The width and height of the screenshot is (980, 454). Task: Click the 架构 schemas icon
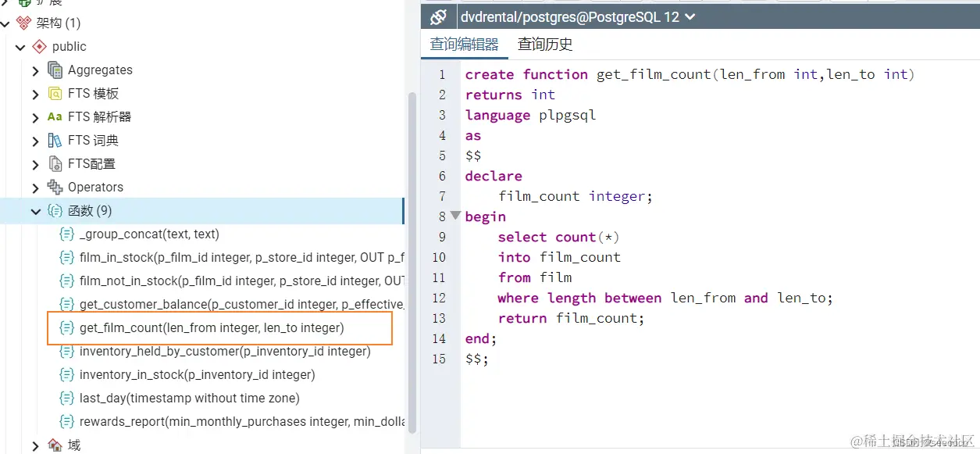click(x=23, y=23)
